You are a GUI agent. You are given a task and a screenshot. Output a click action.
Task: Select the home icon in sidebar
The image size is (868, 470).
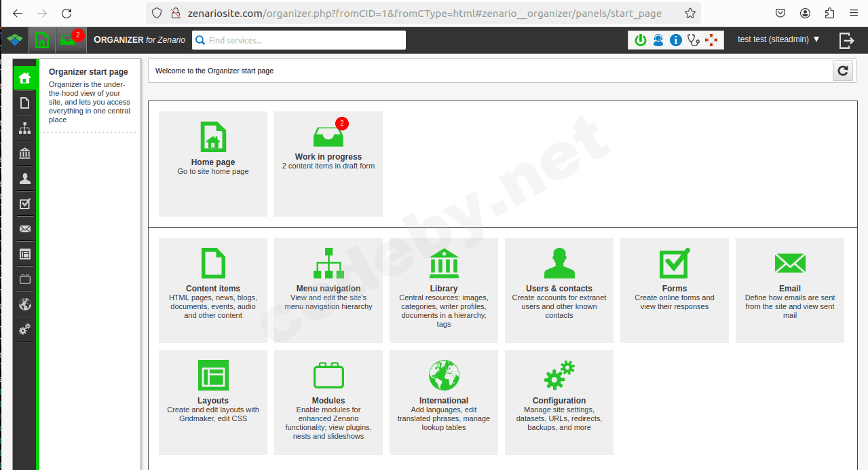[25, 77]
